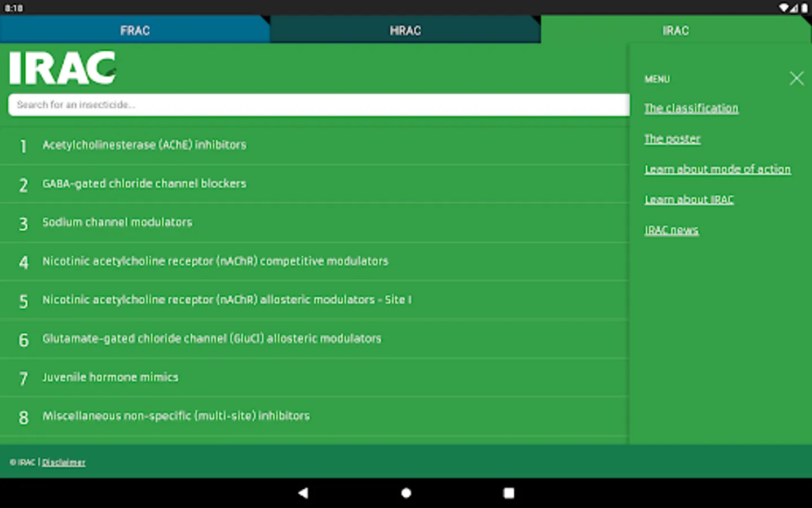Open group 5 nAChR allosteric modulators - Site I

pos(314,300)
